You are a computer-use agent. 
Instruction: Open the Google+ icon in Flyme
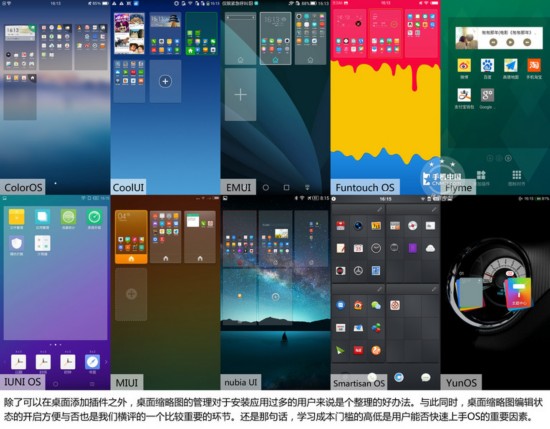[x=487, y=95]
